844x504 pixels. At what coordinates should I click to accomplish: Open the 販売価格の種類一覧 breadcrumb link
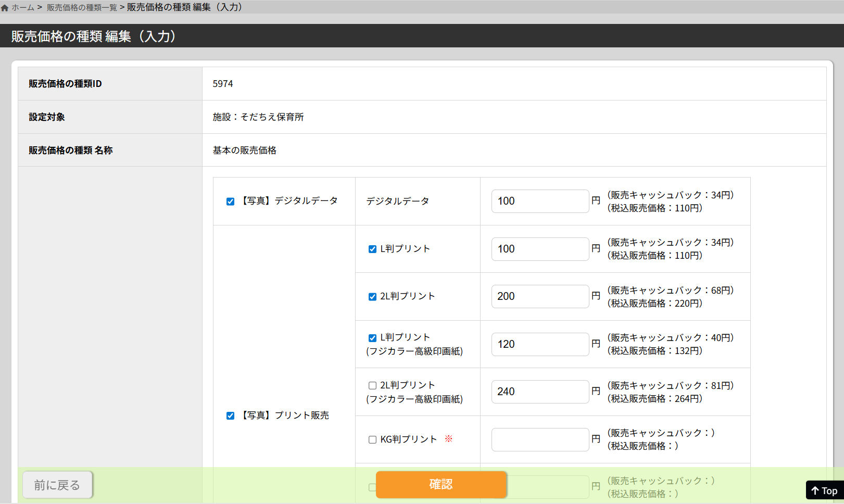(x=82, y=8)
